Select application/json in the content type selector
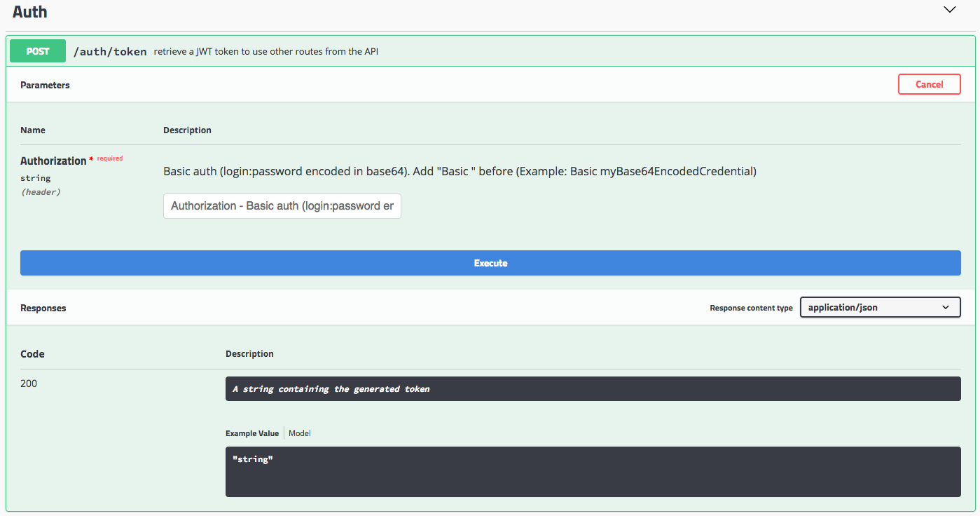Screen dimensions: 980x516 pos(880,307)
